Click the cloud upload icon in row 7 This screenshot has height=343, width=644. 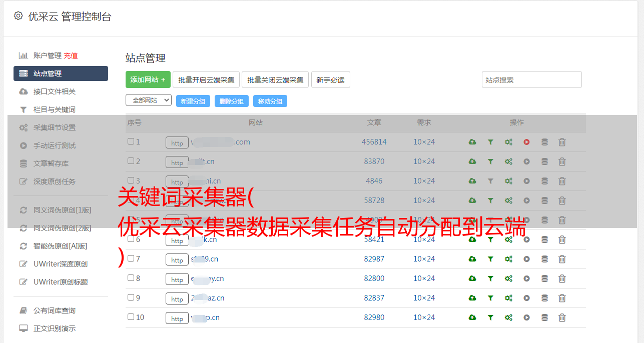pos(472,259)
